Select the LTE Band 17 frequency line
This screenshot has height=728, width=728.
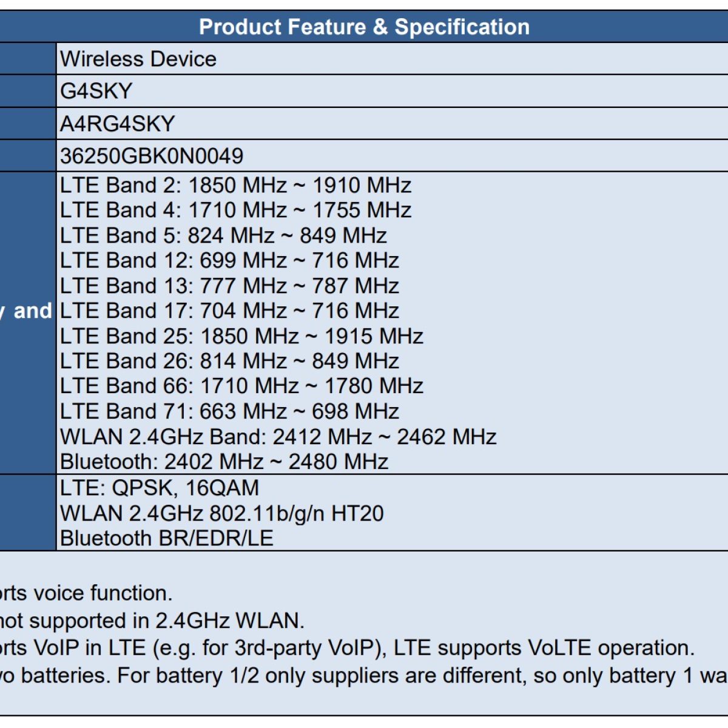(x=229, y=311)
